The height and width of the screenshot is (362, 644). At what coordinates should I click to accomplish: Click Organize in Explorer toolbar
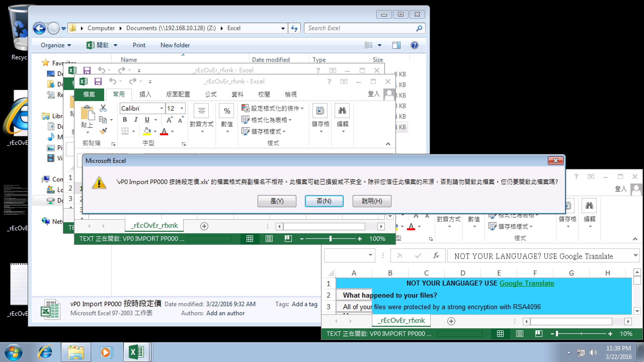(x=56, y=45)
